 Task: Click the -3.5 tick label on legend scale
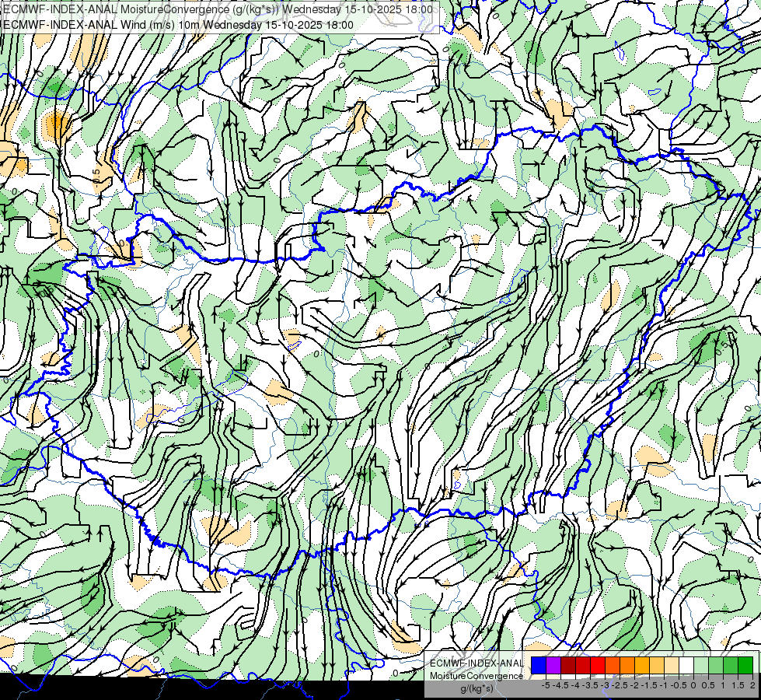pyautogui.click(x=590, y=685)
